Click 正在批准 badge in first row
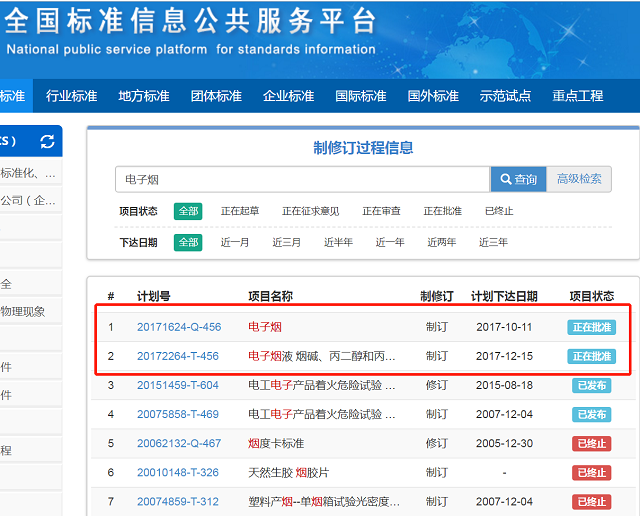The width and height of the screenshot is (640, 516). point(591,327)
